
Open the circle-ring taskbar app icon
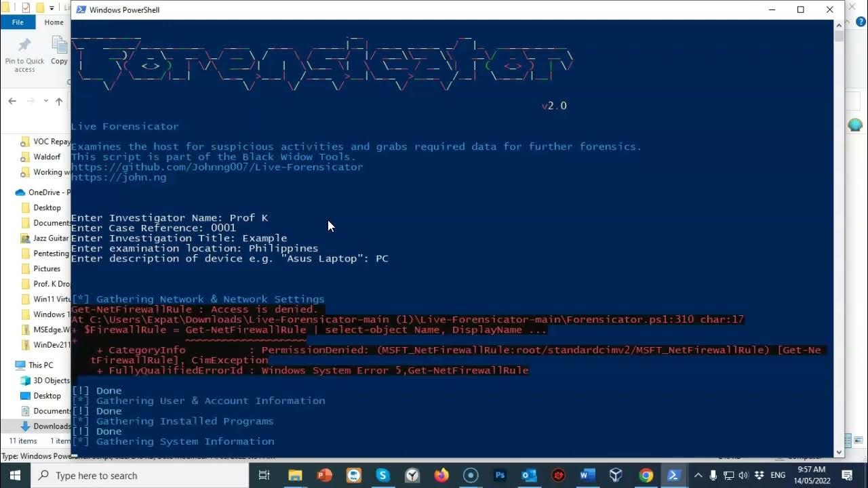pyautogui.click(x=471, y=475)
